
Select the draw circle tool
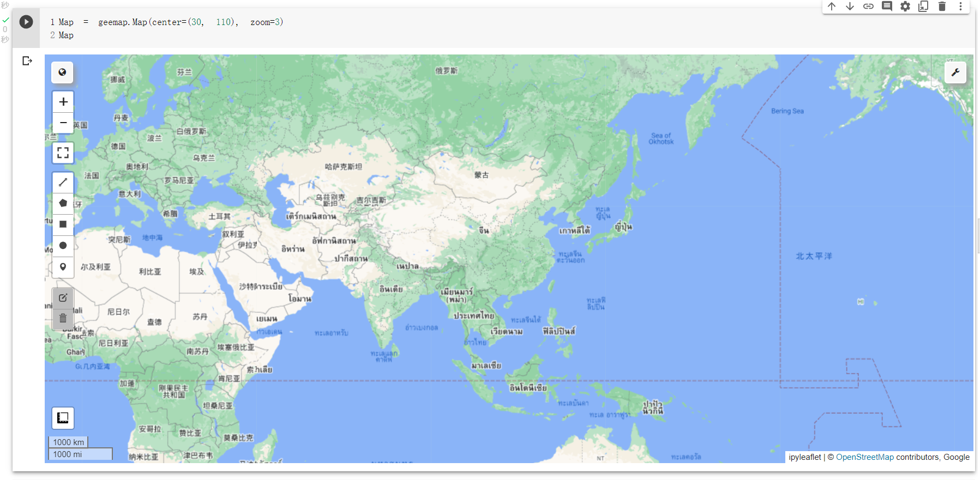click(63, 246)
